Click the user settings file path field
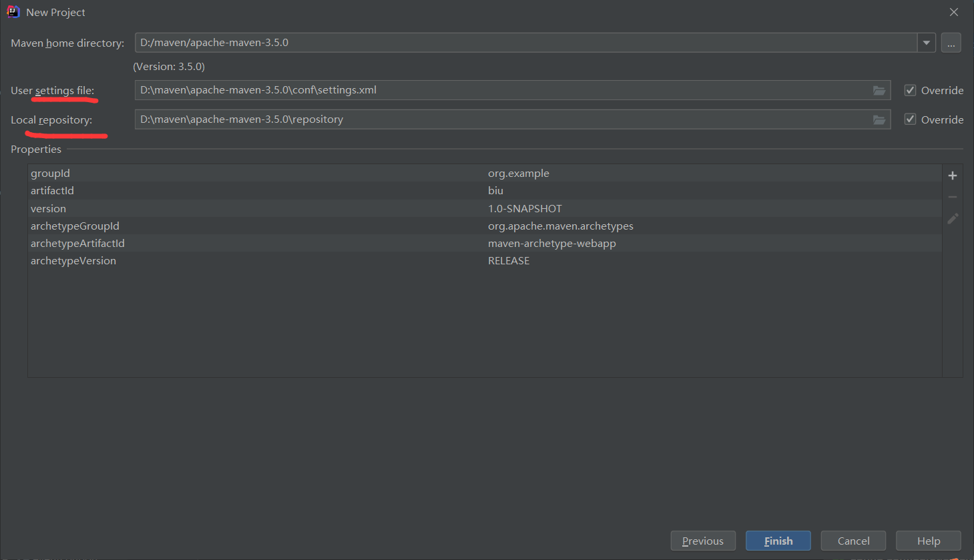This screenshot has width=974, height=560. point(501,90)
